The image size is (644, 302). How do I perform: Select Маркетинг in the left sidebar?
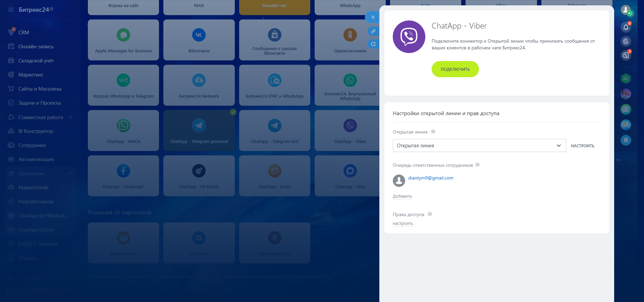tap(31, 75)
